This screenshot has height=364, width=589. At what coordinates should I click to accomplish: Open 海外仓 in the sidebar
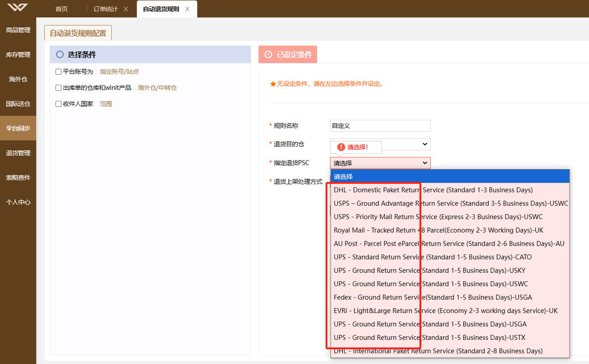tap(18, 79)
